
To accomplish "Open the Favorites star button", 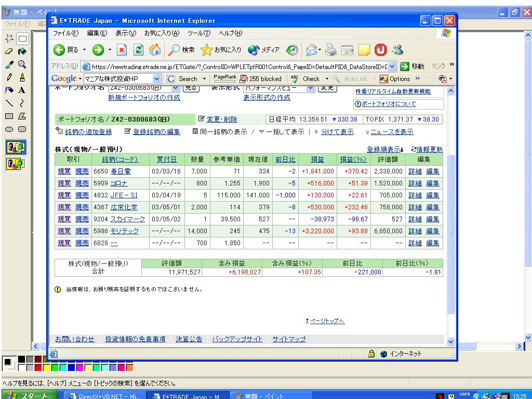I will (x=221, y=50).
